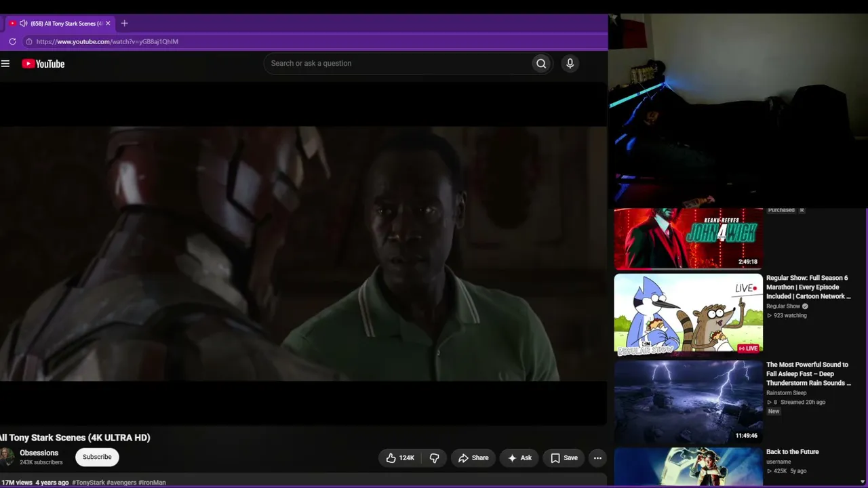Open the Regular Show marathon thumbnail
The width and height of the screenshot is (868, 488).
pyautogui.click(x=688, y=314)
